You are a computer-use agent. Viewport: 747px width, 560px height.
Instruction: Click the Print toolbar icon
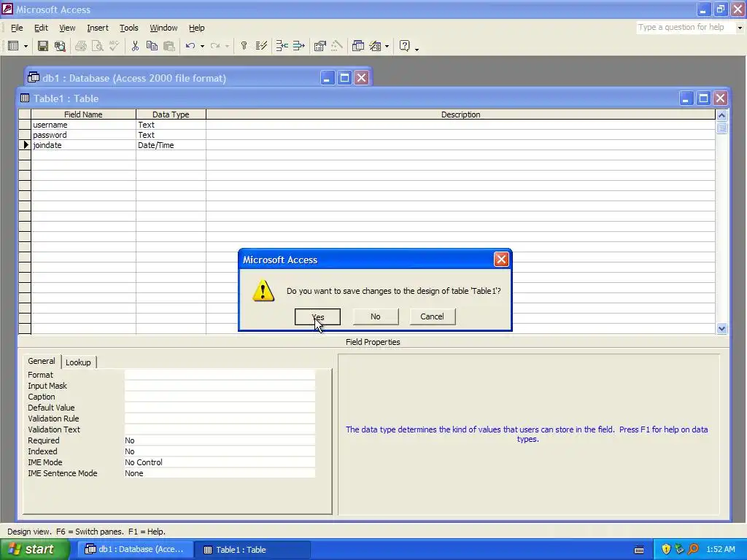coord(80,46)
